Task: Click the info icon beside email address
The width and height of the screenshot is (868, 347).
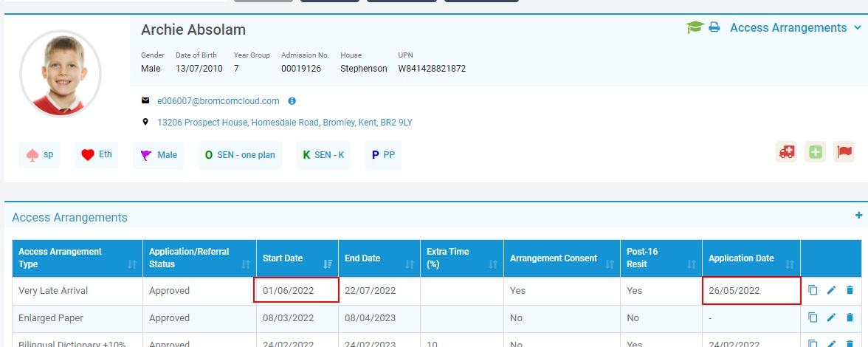Action: [x=292, y=101]
